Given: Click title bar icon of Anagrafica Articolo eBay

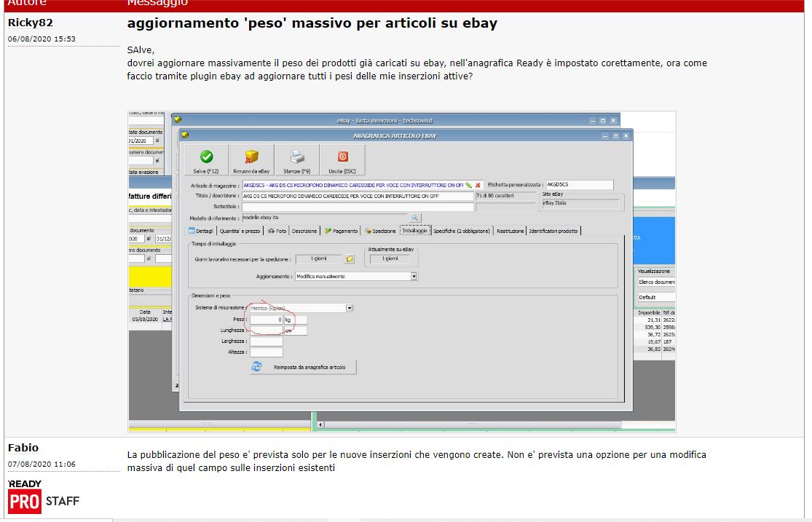Looking at the screenshot, I should point(185,135).
